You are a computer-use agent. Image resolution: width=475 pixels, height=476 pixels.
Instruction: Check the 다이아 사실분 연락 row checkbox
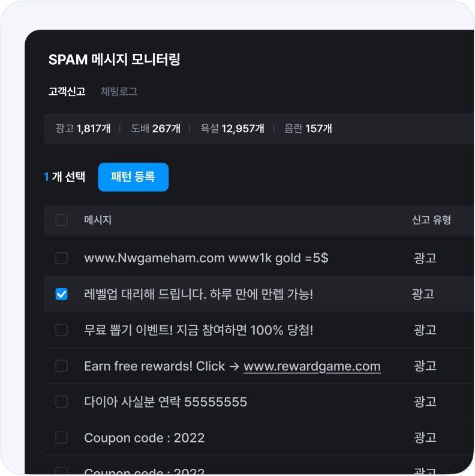tap(61, 402)
